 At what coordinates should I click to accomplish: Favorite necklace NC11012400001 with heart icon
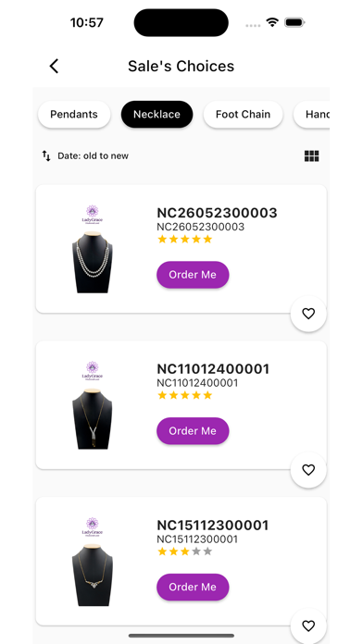pos(308,470)
